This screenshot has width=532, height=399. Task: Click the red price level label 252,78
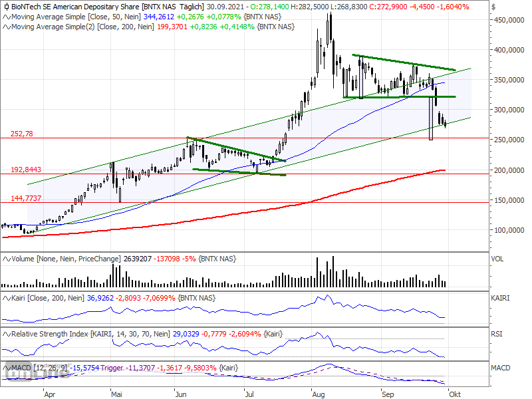click(x=22, y=134)
